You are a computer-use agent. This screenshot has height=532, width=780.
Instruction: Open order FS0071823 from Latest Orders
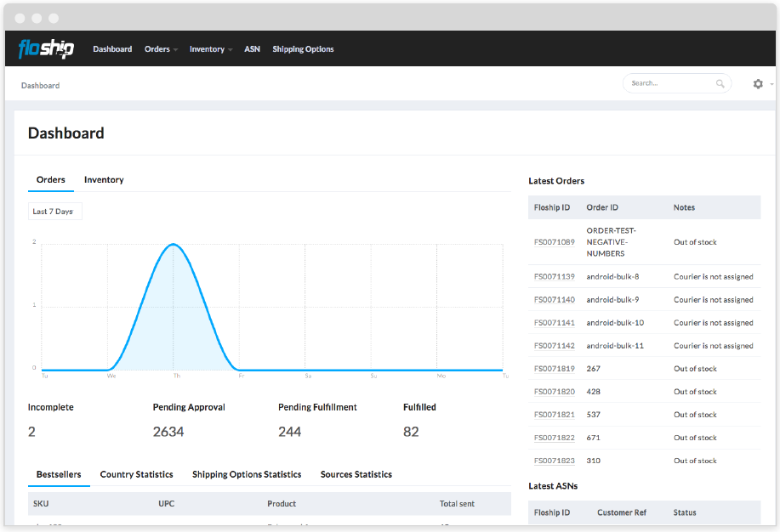point(553,460)
